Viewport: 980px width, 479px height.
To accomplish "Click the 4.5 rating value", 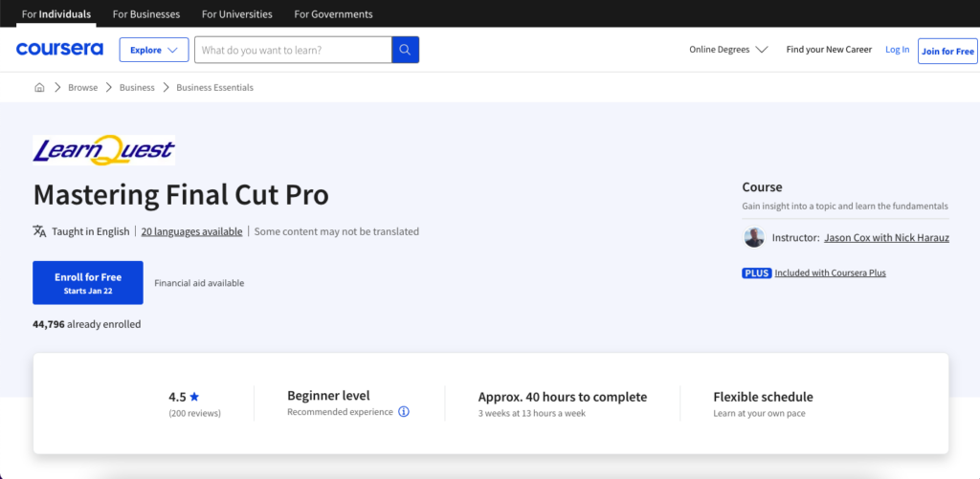I will 177,397.
